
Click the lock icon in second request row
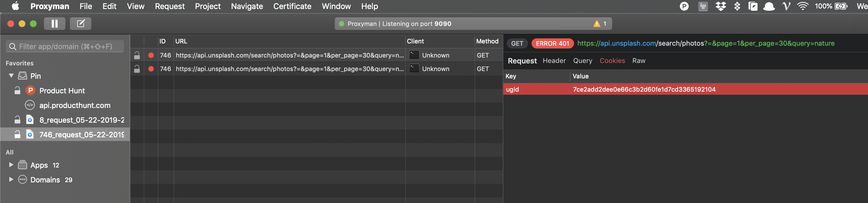pyautogui.click(x=137, y=69)
